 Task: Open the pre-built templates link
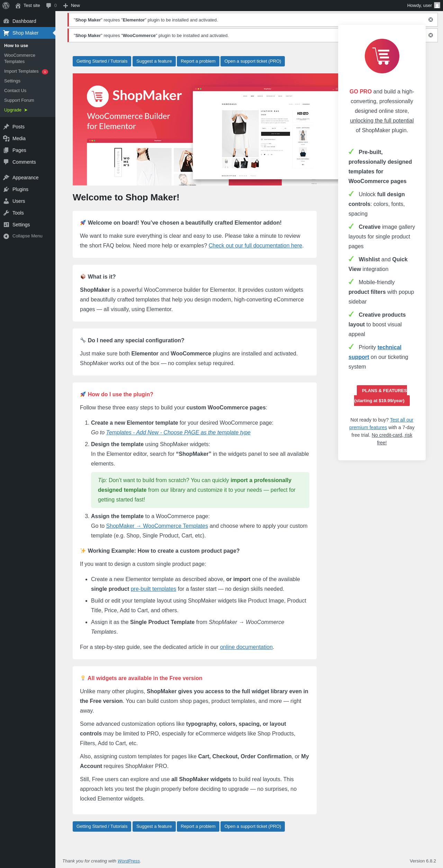pos(153,589)
